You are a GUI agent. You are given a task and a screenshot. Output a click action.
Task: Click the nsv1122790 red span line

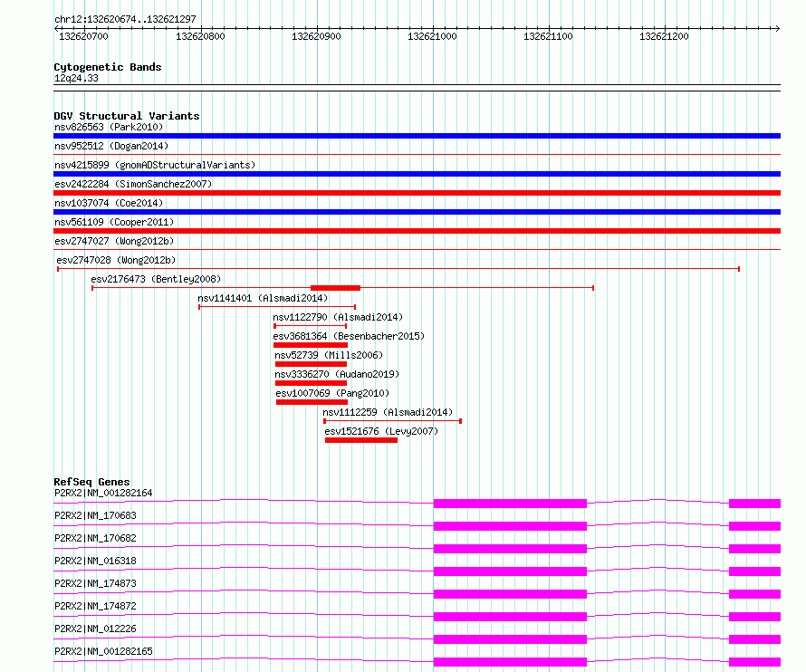pos(311,326)
